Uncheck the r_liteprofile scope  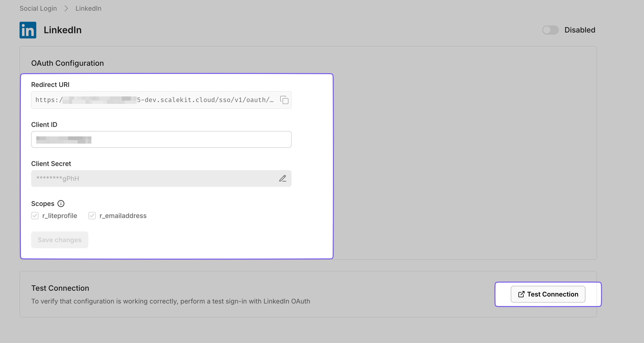point(35,216)
